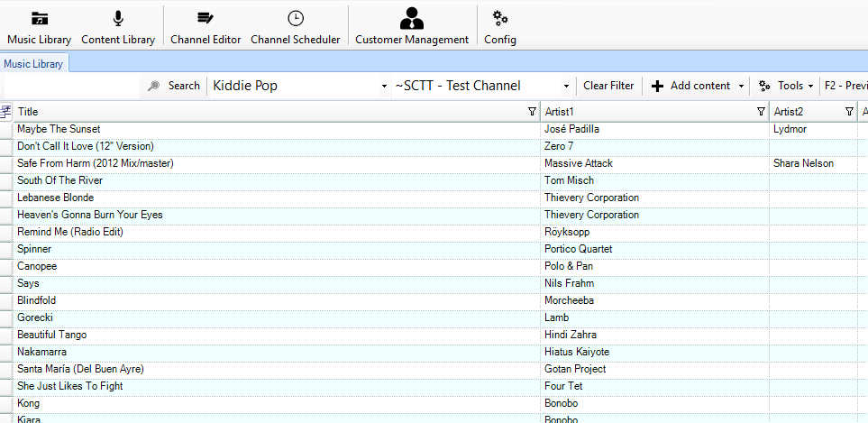The height and width of the screenshot is (423, 868).
Task: Open Content Library microphone icon
Action: click(x=118, y=18)
